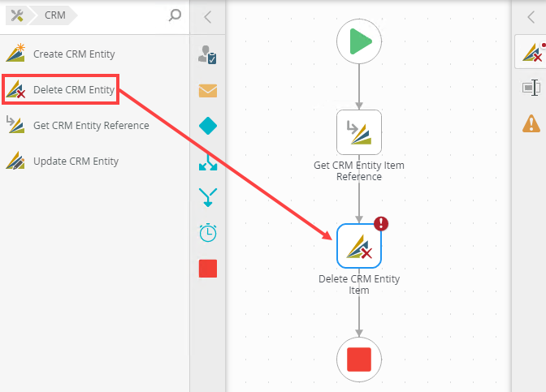Click the Start event play node
Image resolution: width=546 pixels, height=392 pixels.
click(359, 41)
